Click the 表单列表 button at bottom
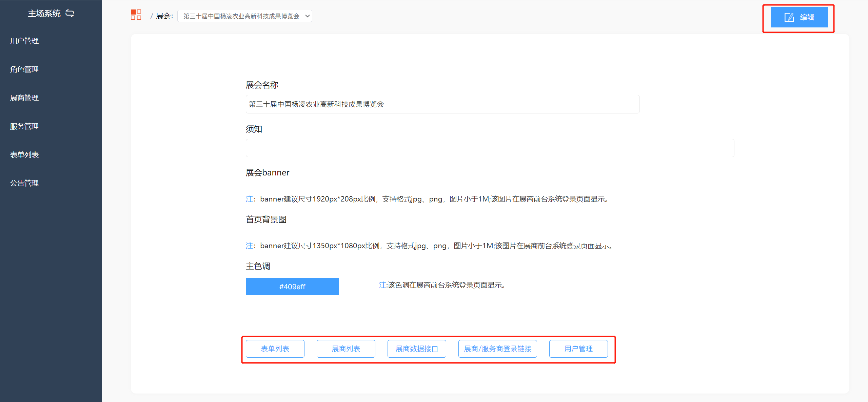This screenshot has width=868, height=402. point(275,349)
